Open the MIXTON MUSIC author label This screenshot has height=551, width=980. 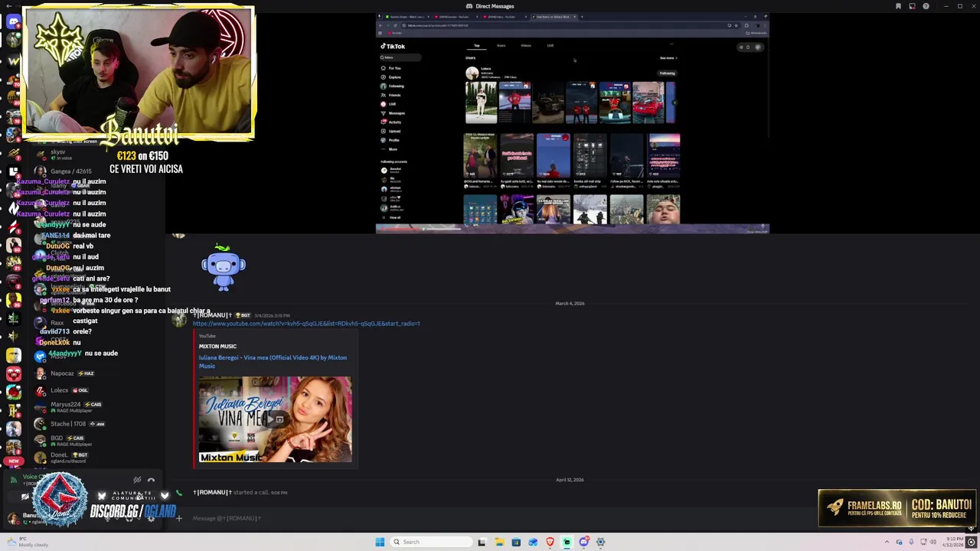point(217,346)
